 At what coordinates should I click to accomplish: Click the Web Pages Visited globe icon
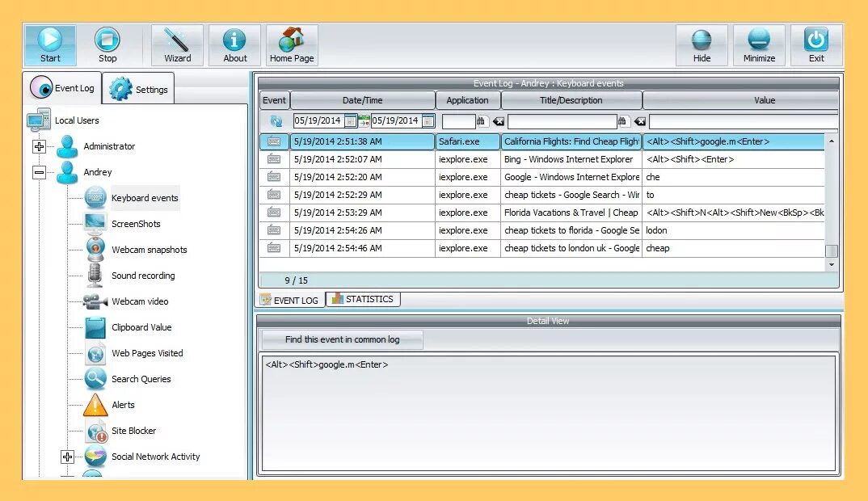point(95,353)
